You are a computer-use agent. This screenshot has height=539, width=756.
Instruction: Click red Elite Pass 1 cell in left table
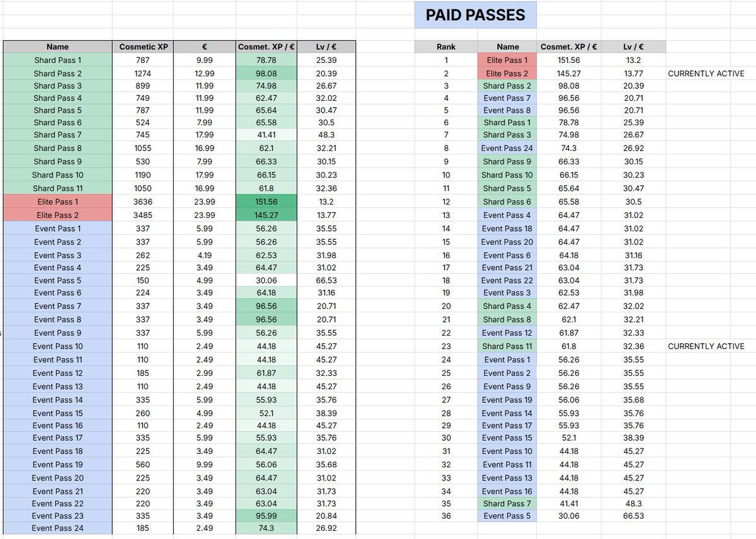click(x=58, y=201)
